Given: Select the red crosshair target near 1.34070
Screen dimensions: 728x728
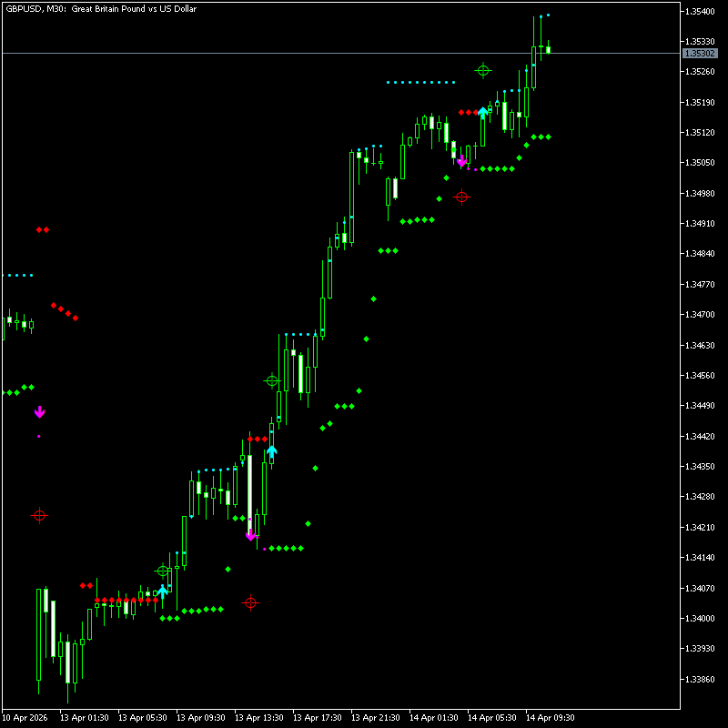Looking at the screenshot, I should 250,602.
